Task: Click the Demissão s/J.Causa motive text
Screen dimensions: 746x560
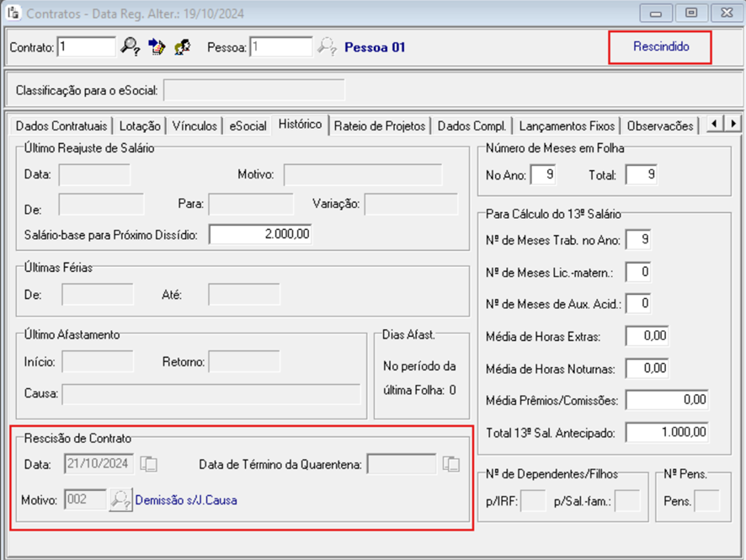Action: coord(186,500)
